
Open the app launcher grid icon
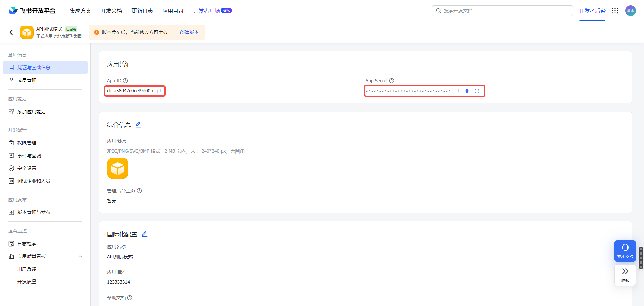click(x=615, y=11)
